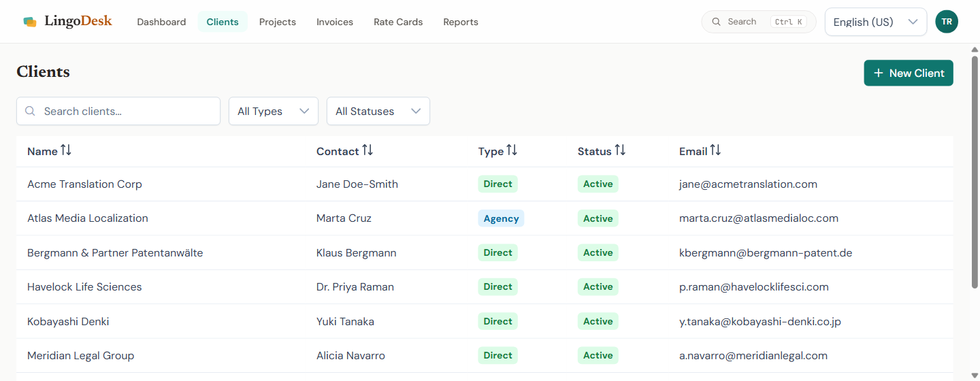The height and width of the screenshot is (381, 980).
Task: Open Kobayashi Denki client
Action: coord(485,321)
